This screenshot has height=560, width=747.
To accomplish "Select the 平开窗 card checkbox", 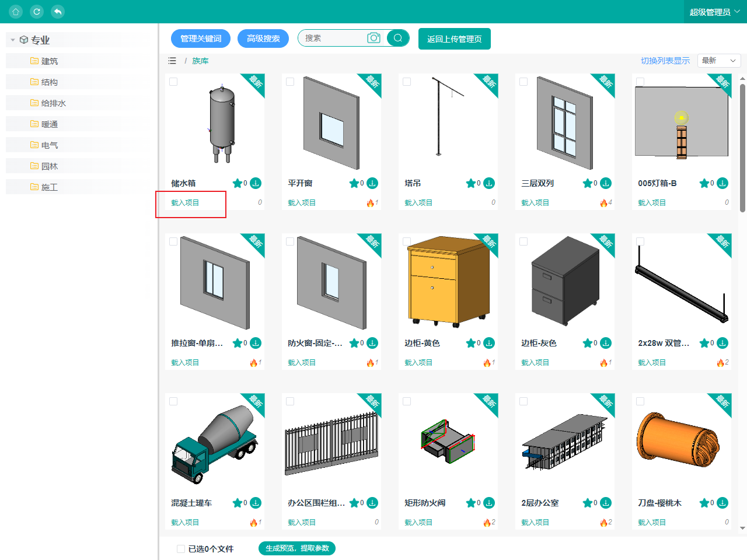I will 290,82.
